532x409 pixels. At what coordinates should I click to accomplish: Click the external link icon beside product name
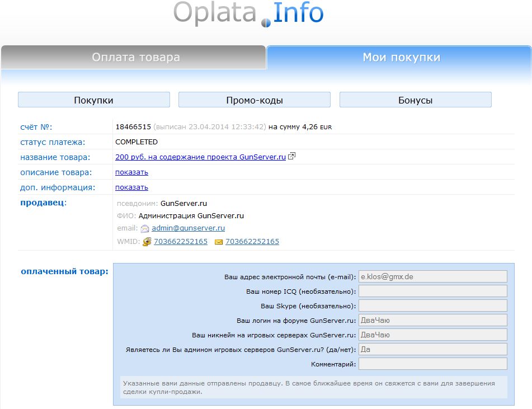click(x=291, y=157)
